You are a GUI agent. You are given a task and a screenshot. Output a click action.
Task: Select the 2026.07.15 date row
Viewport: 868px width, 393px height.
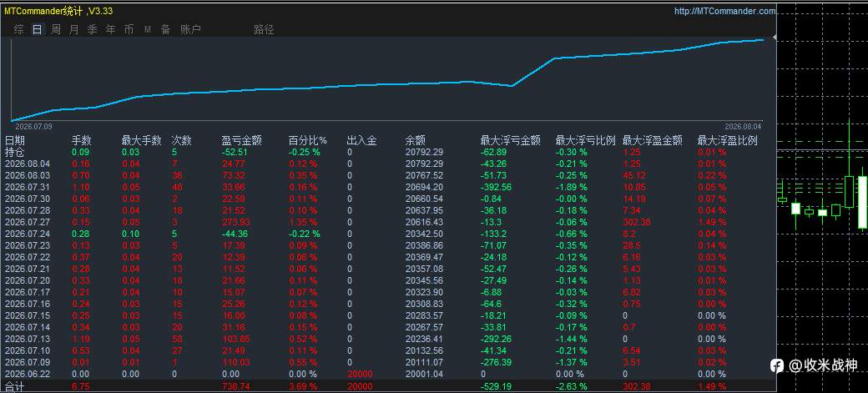[x=27, y=315]
